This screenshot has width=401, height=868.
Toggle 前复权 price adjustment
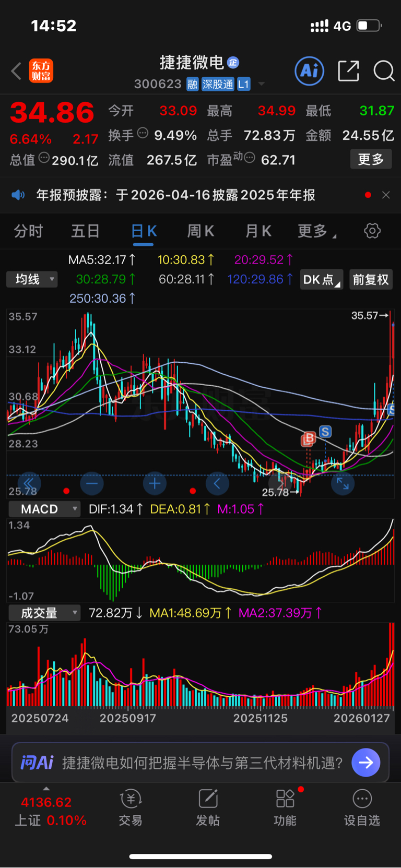coord(371,280)
